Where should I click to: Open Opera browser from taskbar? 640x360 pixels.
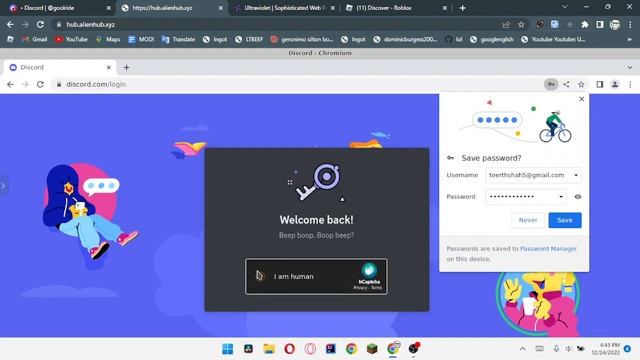(289, 349)
